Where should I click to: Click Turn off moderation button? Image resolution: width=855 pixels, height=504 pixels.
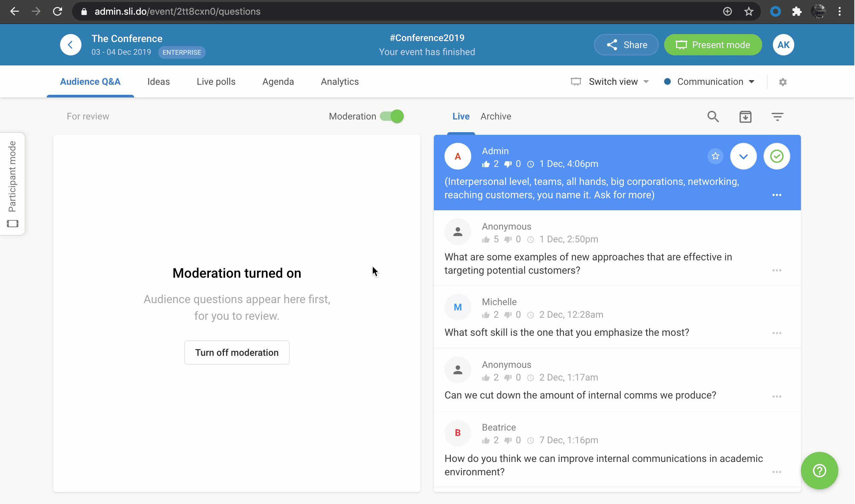coord(237,352)
